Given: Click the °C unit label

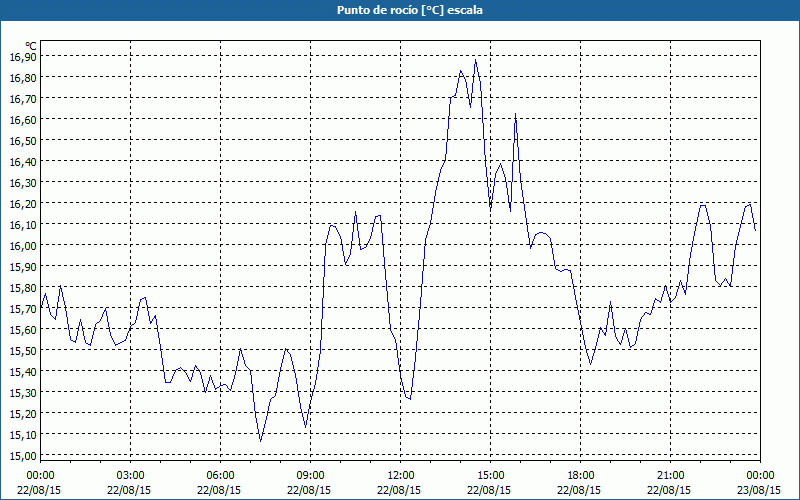Looking at the screenshot, I should click(31, 46).
